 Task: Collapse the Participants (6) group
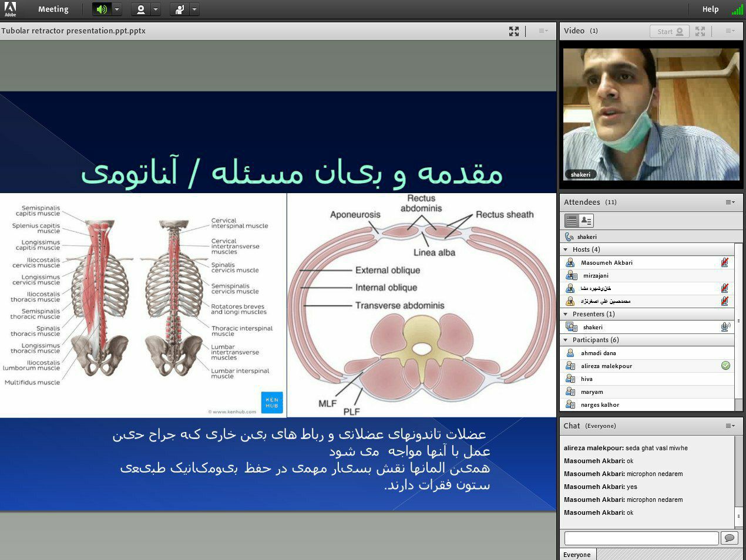pyautogui.click(x=566, y=340)
